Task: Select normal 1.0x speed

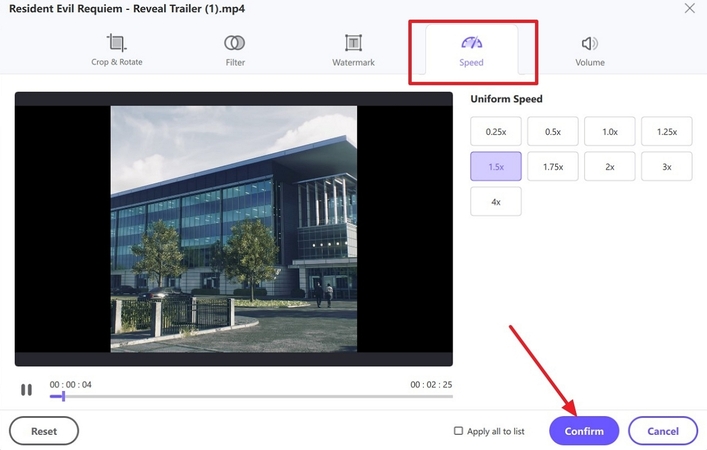Action: (x=610, y=132)
